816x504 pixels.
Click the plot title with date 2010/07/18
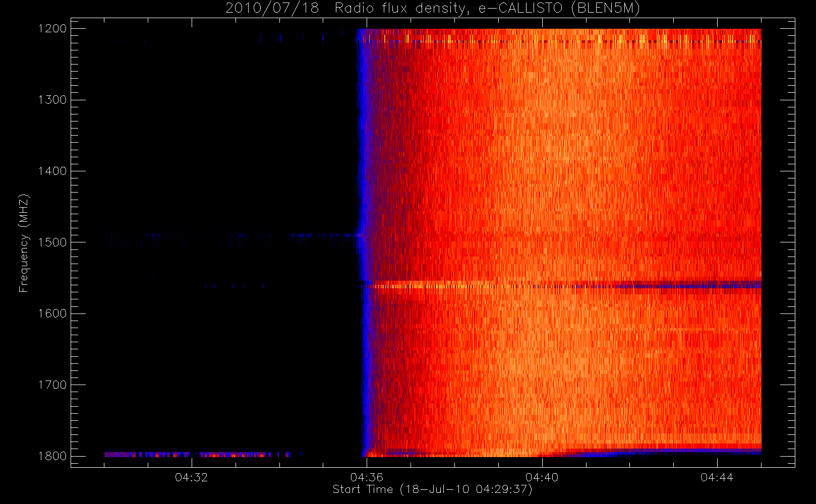(x=433, y=9)
